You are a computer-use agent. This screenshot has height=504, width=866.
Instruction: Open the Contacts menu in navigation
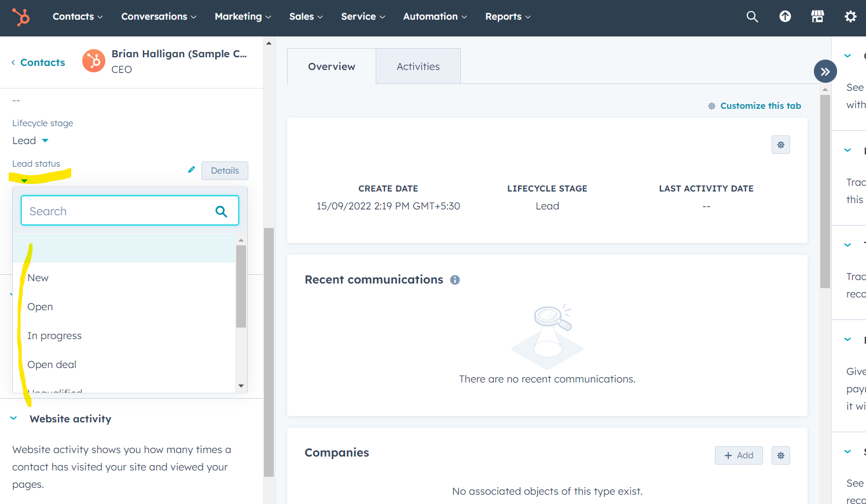78,17
